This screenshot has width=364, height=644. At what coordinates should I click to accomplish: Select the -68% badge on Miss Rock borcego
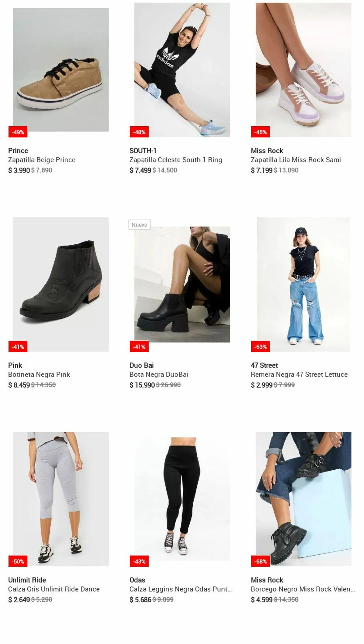pos(260,561)
